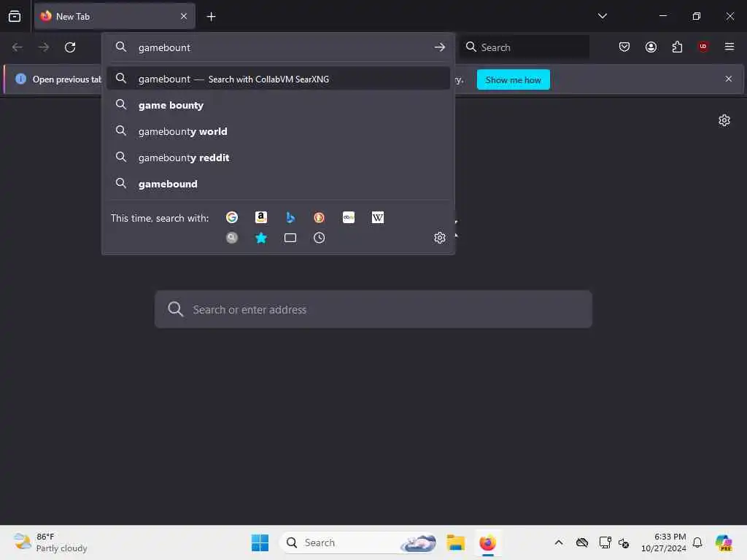747x560 pixels.
Task: Focus the toolbar Search box
Action: (x=524, y=47)
